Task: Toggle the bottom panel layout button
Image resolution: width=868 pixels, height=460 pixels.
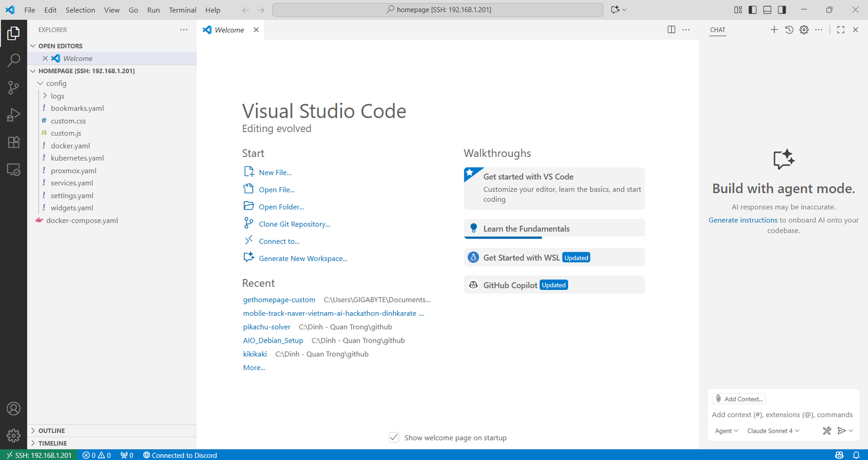Action: [768, 10]
